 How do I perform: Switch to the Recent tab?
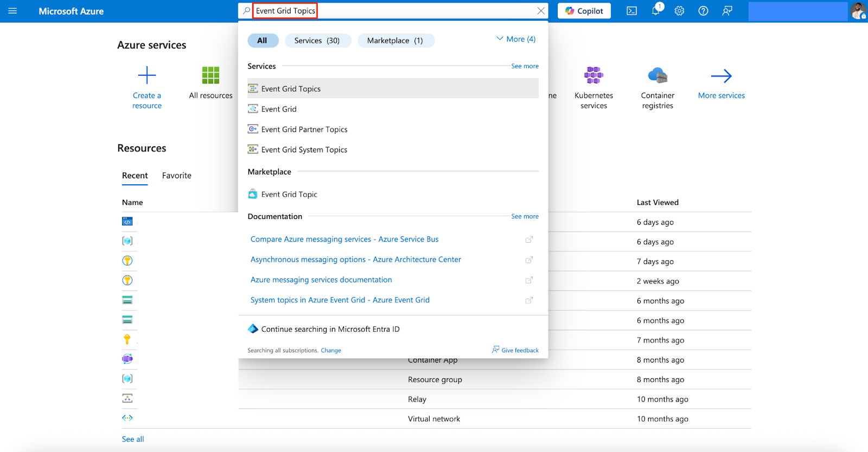pyautogui.click(x=135, y=176)
